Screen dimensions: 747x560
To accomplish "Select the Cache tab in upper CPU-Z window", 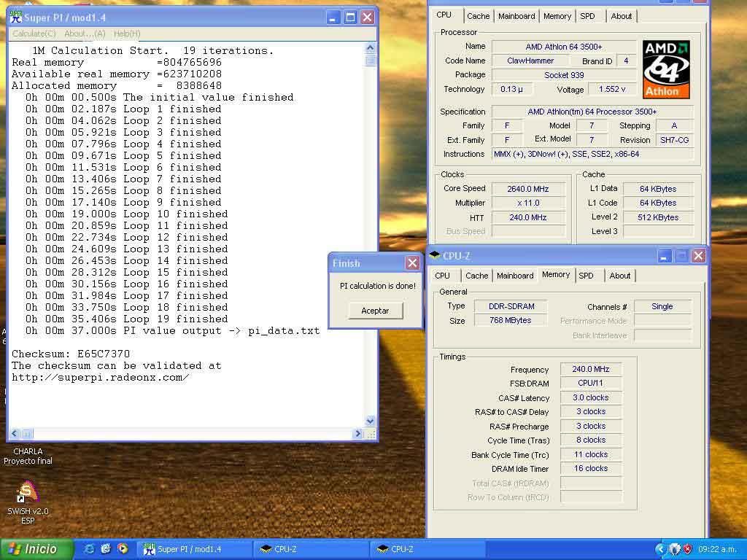I will (478, 16).
